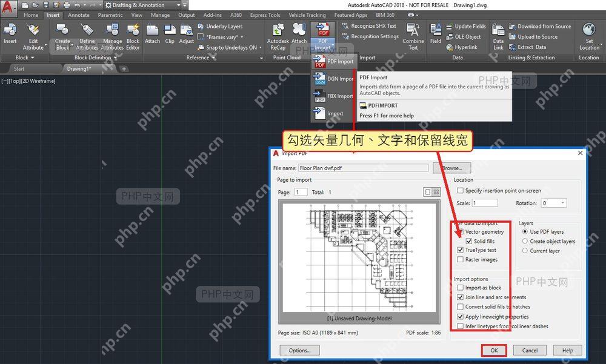
Task: Toggle Specify insertion point on-screen checkbox
Action: (x=461, y=191)
